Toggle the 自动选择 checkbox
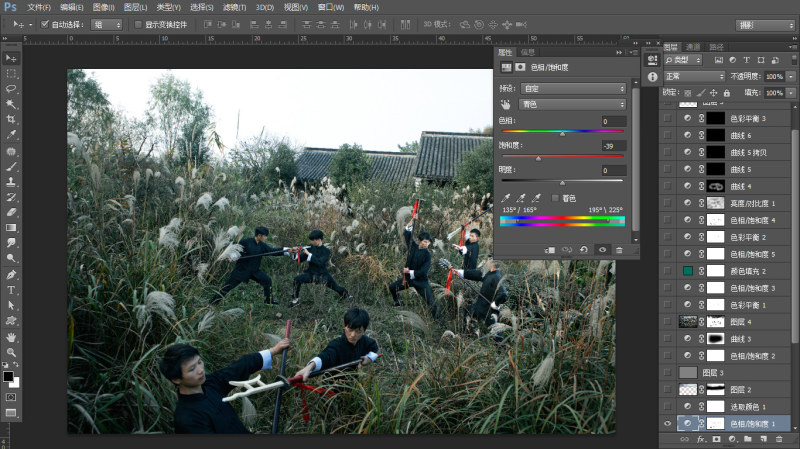Screen dimensions: 800x449 [44, 24]
